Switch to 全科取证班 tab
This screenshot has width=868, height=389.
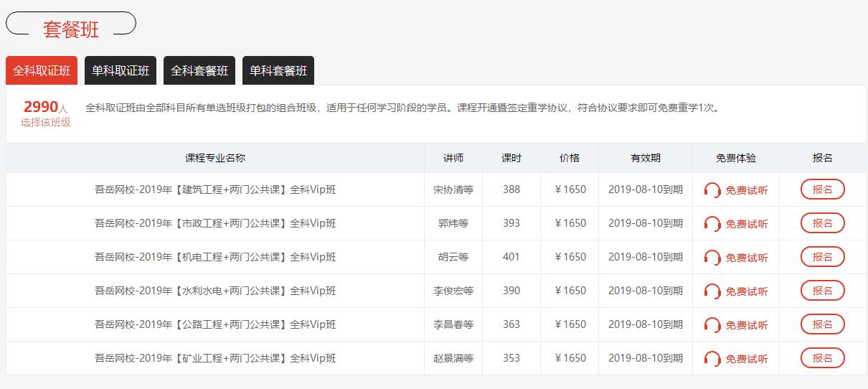pos(42,71)
